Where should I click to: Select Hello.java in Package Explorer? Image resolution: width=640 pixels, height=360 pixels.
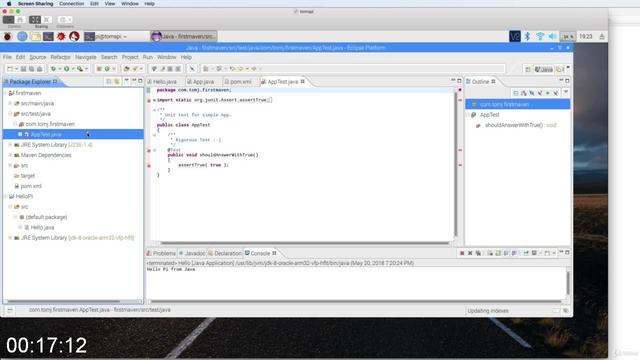42,227
